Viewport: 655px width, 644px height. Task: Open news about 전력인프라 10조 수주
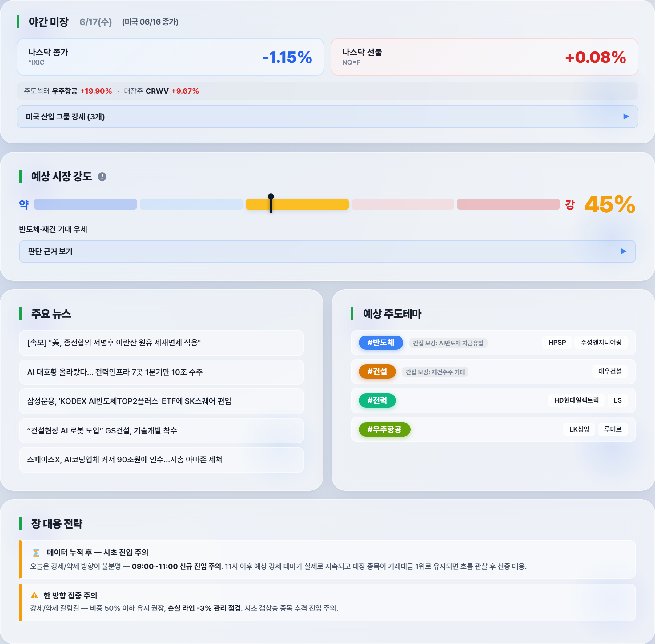coord(162,372)
